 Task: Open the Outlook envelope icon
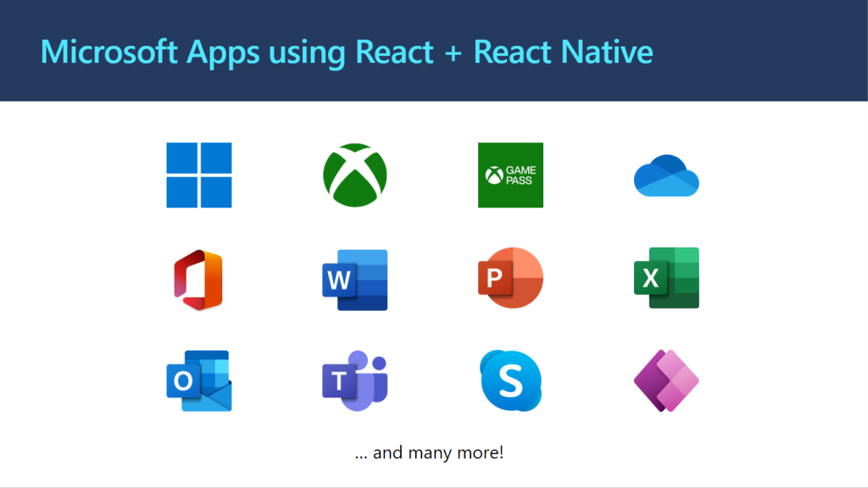[x=199, y=380]
